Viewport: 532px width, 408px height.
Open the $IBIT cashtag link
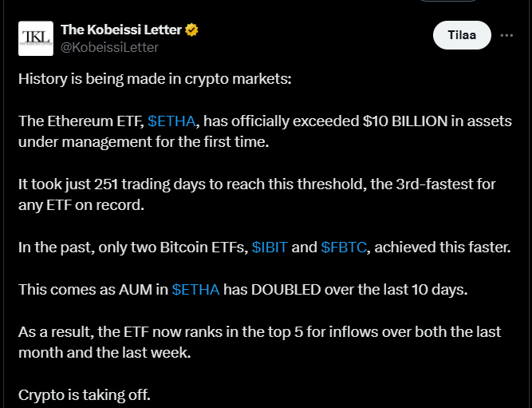(270, 247)
